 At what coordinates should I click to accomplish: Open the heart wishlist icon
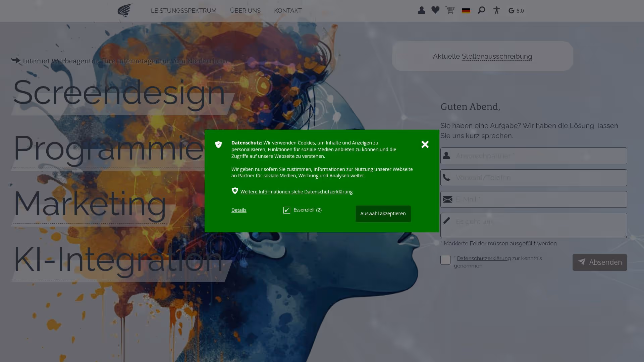[435, 10]
